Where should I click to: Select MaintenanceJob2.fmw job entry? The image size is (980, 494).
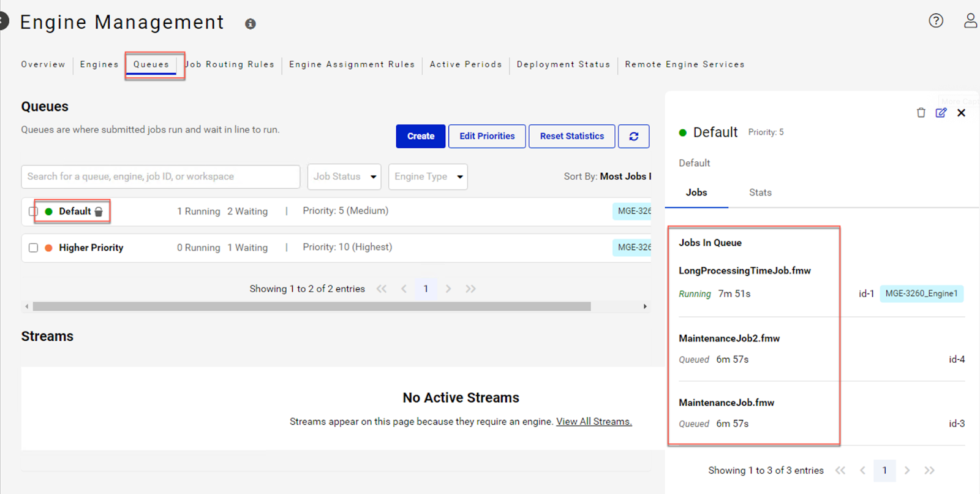coord(729,338)
